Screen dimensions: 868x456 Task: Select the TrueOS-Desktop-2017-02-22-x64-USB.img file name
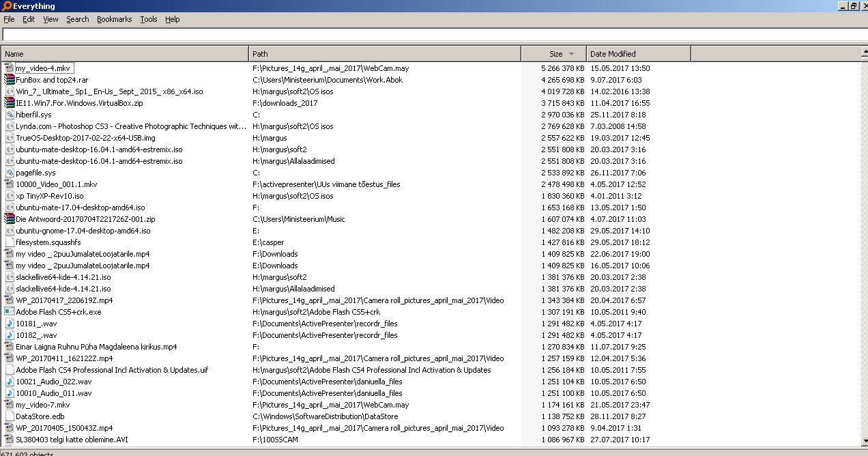[x=85, y=138]
